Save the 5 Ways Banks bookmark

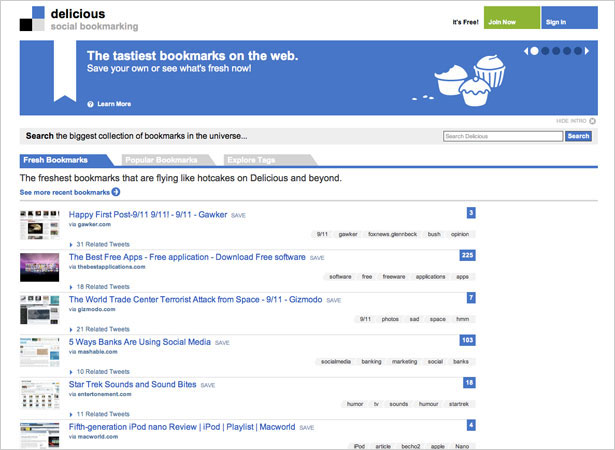point(222,343)
